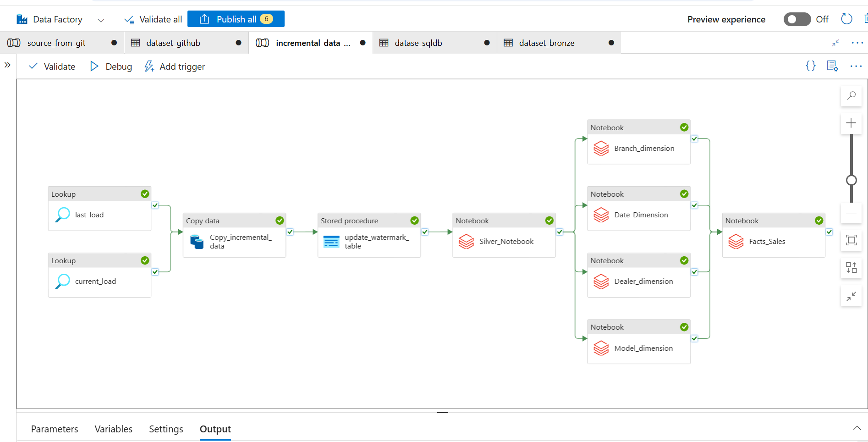Image resolution: width=868 pixels, height=442 pixels.
Task: Click the unsaved dot on source_from_git tab
Action: (114, 43)
